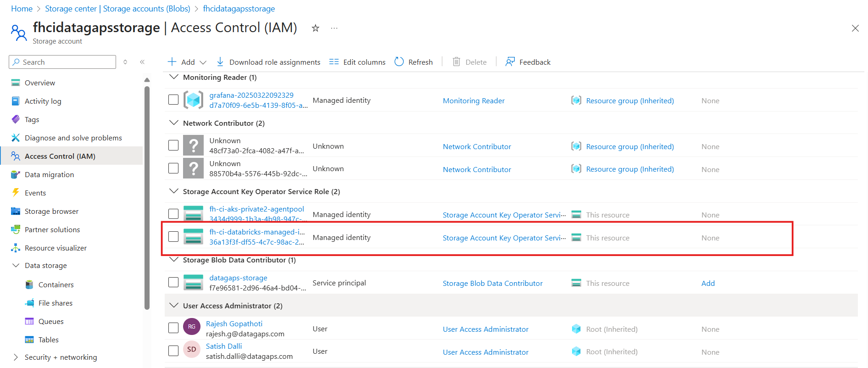
Task: Open Access Control (IAM) menu item
Action: pyautogui.click(x=72, y=156)
